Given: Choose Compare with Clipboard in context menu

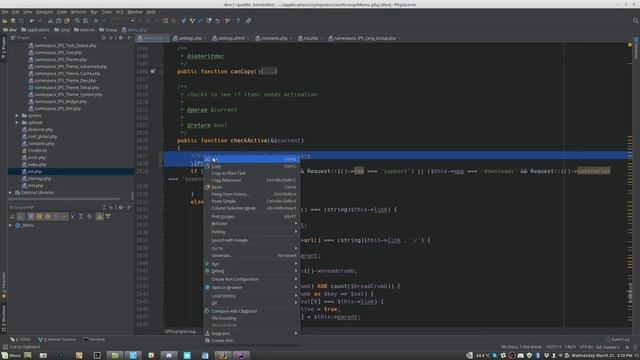Looking at the screenshot, I should tap(251, 311).
